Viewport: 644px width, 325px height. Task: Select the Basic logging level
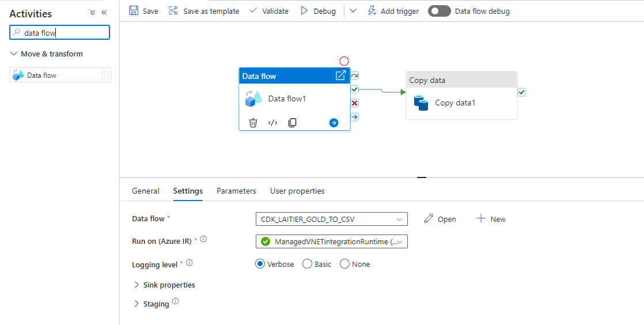[307, 264]
